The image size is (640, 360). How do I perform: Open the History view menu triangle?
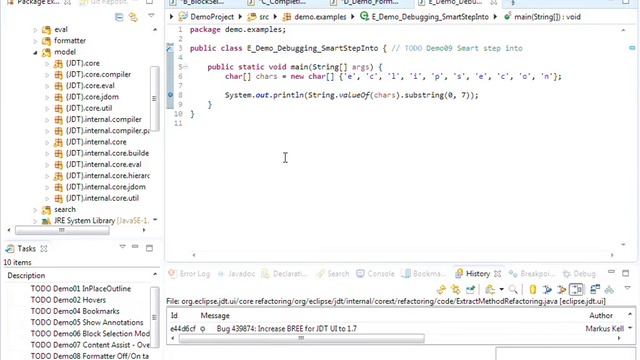click(x=627, y=288)
